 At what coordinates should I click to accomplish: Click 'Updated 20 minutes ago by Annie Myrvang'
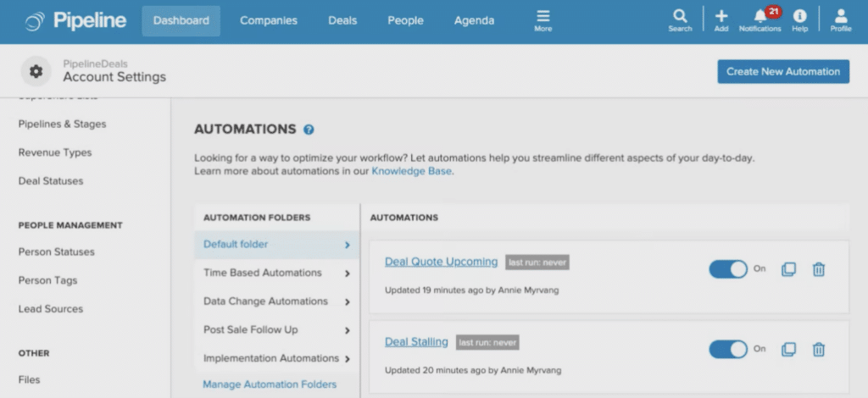click(473, 370)
